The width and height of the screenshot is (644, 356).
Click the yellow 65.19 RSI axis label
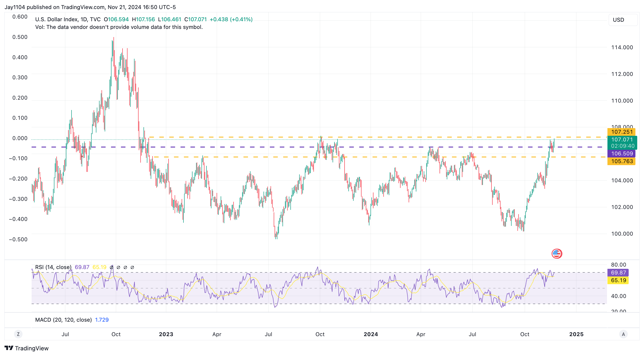tap(618, 280)
